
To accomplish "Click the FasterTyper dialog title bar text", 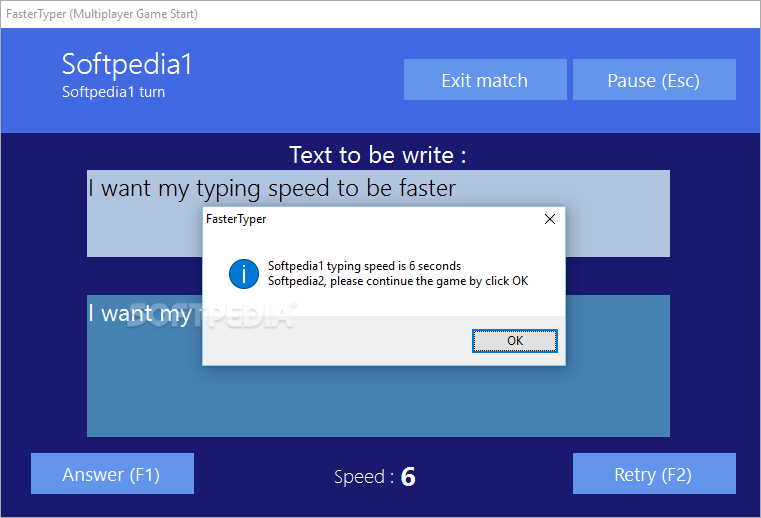I will tap(236, 219).
